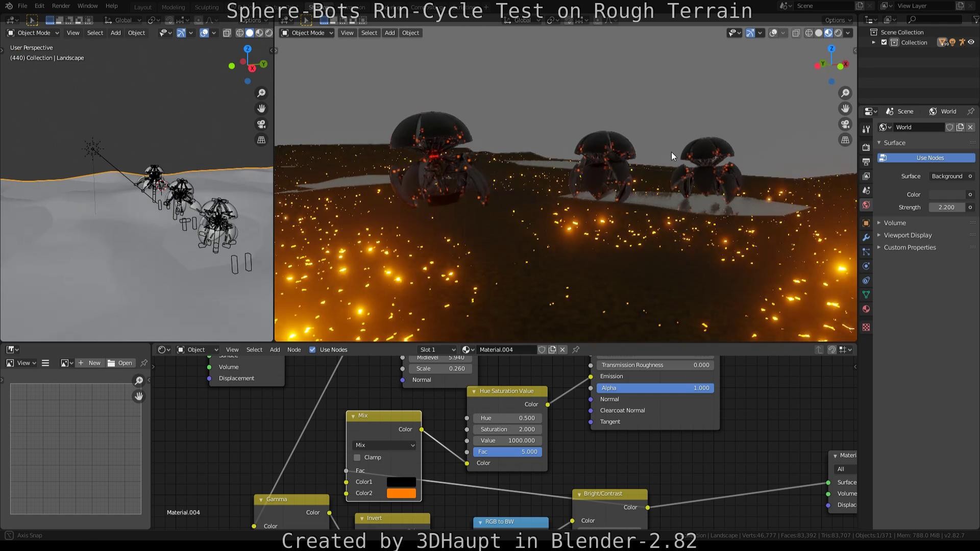Viewport: 980px width, 551px height.
Task: Open the Material Properties tab
Action: click(x=866, y=309)
